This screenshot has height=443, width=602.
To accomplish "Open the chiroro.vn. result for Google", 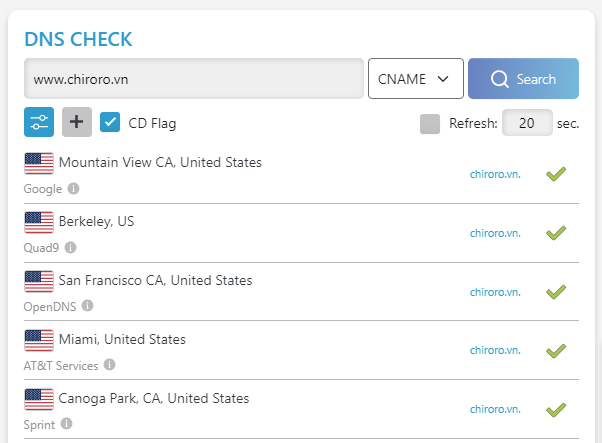I will [495, 175].
